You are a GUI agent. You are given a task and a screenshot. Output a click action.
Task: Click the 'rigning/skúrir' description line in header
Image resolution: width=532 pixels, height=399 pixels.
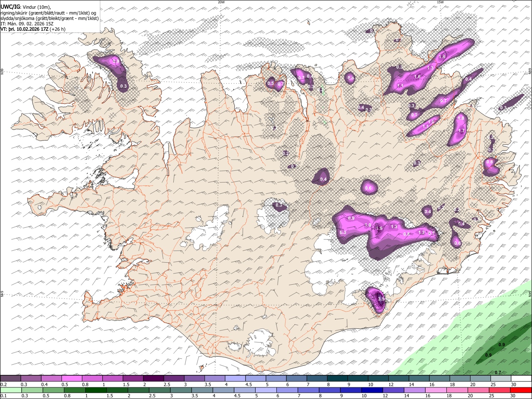(x=48, y=13)
